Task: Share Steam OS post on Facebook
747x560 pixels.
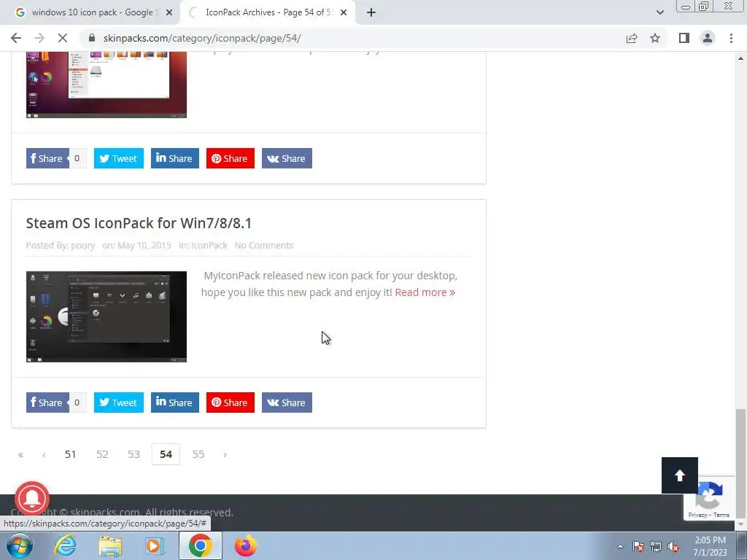Action: tap(47, 402)
